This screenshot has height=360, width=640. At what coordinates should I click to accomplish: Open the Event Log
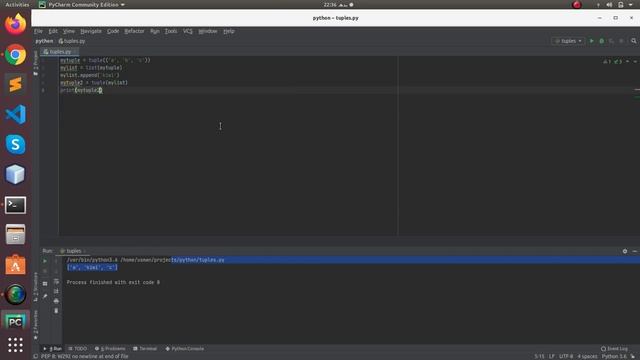[x=614, y=349]
